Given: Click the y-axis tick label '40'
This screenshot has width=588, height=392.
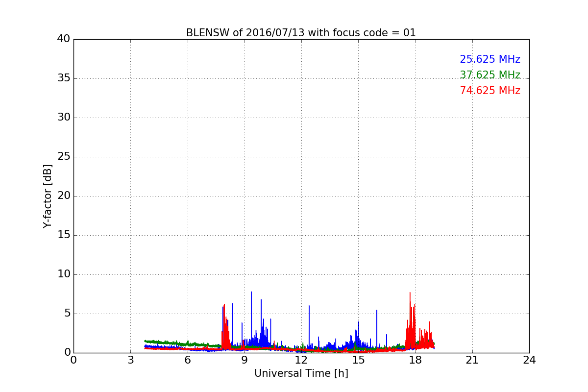Looking at the screenshot, I should pos(64,39).
